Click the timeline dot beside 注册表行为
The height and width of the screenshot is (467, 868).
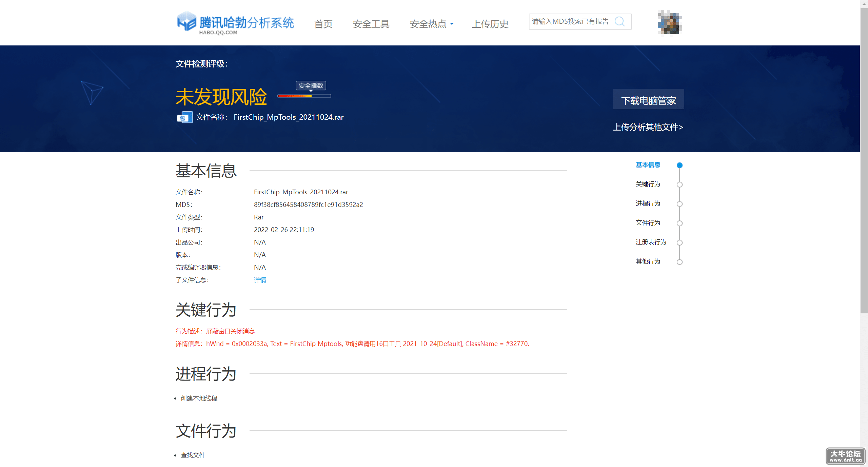point(679,242)
